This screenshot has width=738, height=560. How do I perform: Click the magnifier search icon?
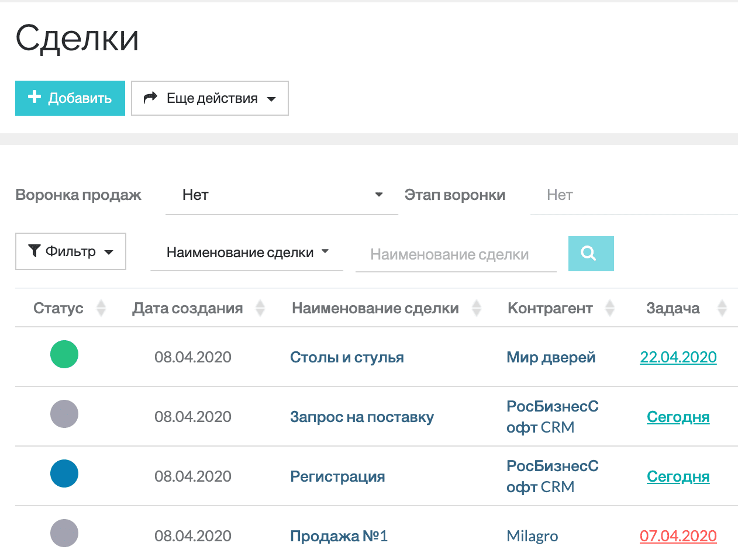tap(591, 253)
